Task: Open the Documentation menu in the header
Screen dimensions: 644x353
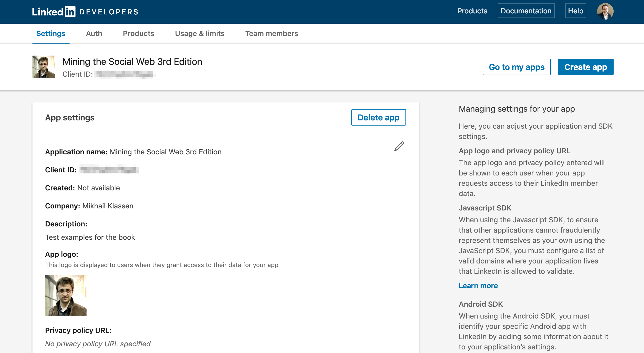Action: click(526, 11)
